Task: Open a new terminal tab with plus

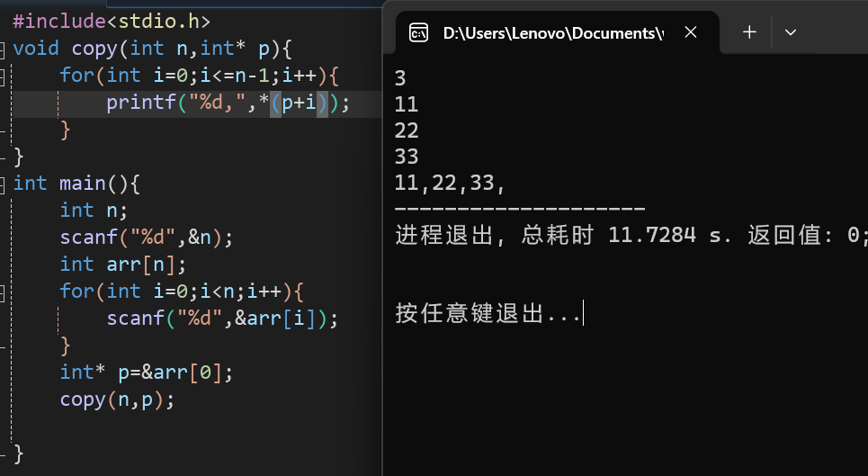Action: (749, 32)
